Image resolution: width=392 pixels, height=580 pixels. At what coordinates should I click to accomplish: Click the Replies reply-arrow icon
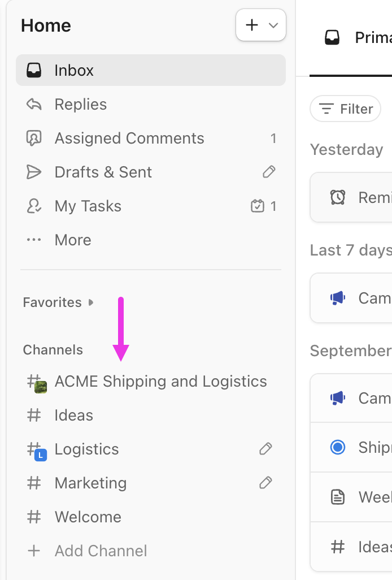(34, 104)
